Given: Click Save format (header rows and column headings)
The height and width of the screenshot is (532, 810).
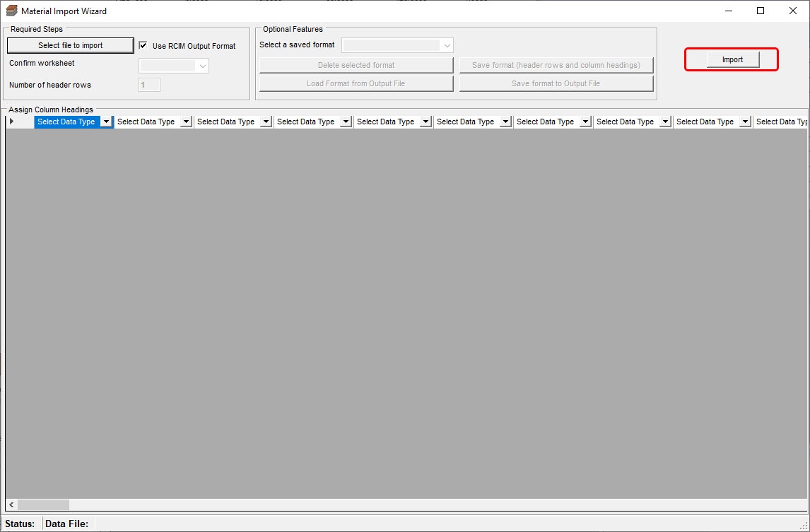Looking at the screenshot, I should [556, 65].
